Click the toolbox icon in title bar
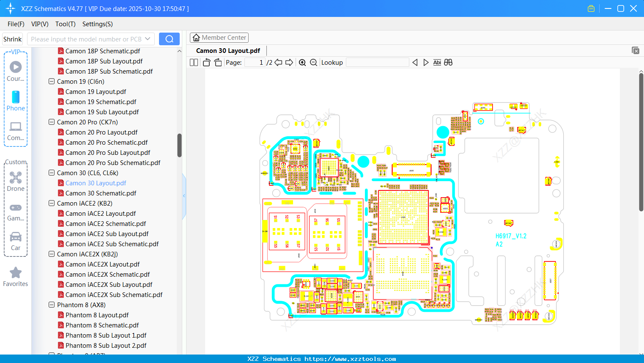This screenshot has width=644, height=363. pyautogui.click(x=591, y=8)
